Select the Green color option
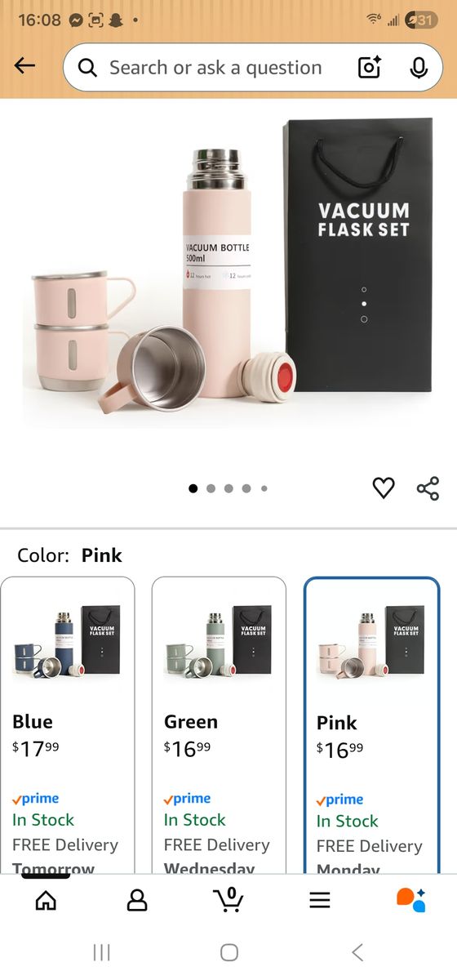 (x=219, y=725)
